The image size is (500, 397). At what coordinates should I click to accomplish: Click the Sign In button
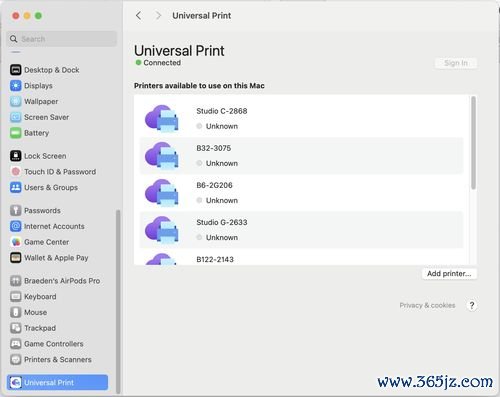[x=456, y=63]
